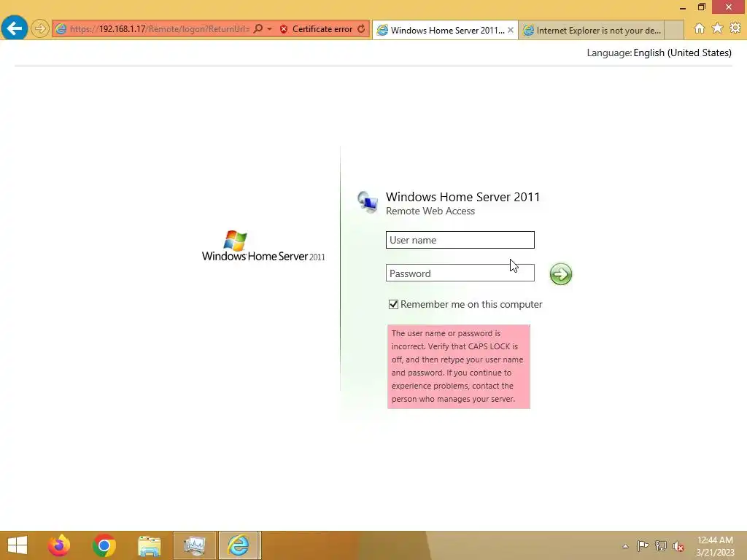Show hidden tray icons arrow
The image size is (747, 560).
625,546
